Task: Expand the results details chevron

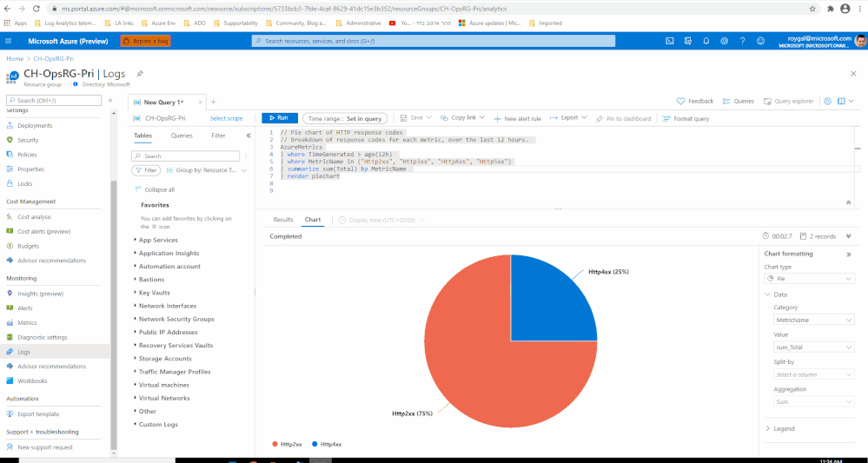Action: (849, 236)
